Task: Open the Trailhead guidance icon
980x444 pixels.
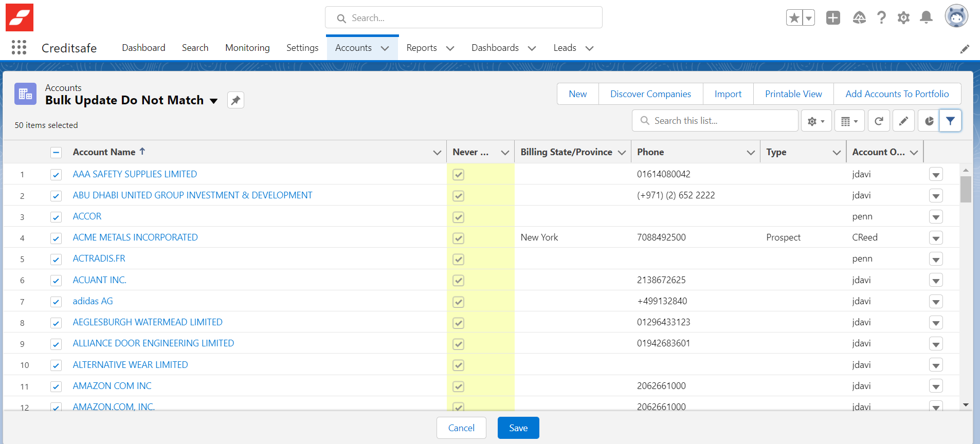Action: 859,18
